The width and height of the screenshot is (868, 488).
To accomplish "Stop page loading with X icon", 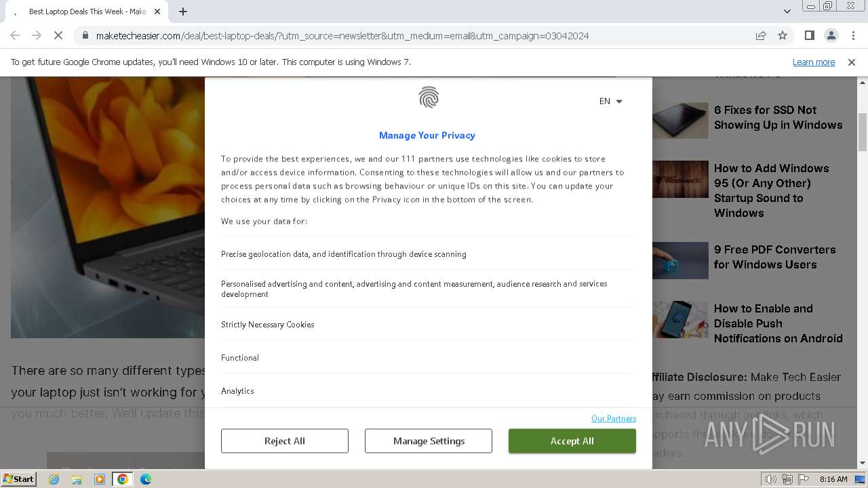I will [58, 35].
